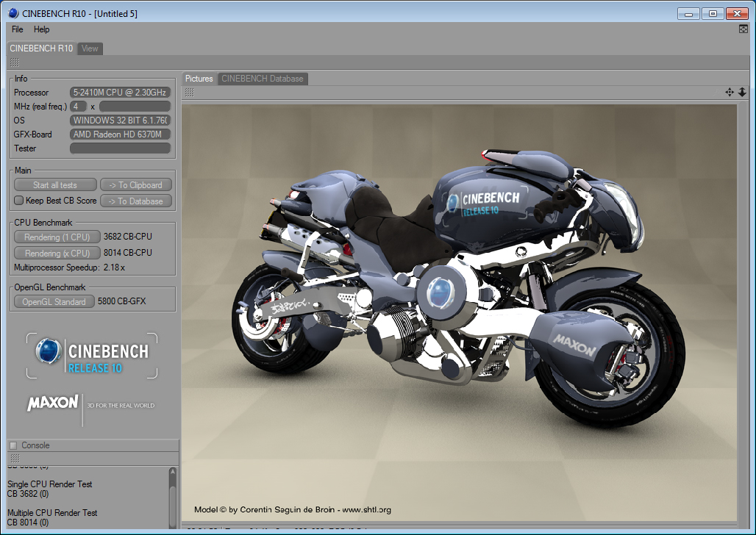Click the MHz core count field showing 4
756x535 pixels.
[x=78, y=107]
